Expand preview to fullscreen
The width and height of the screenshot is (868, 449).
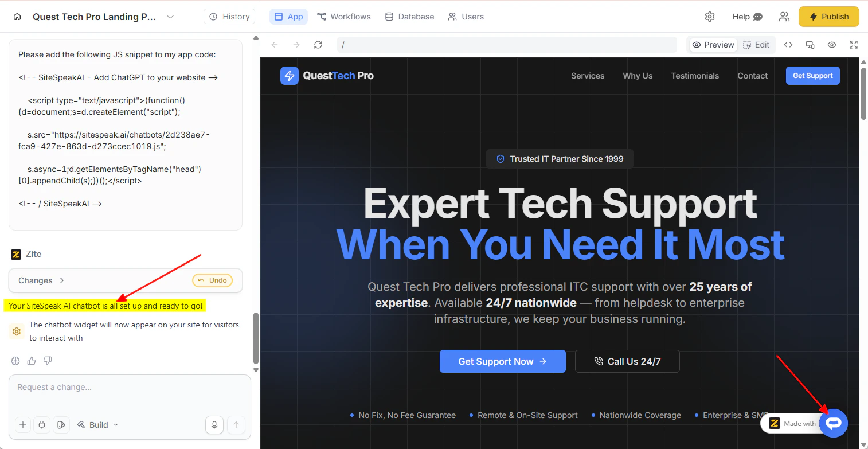pos(854,45)
